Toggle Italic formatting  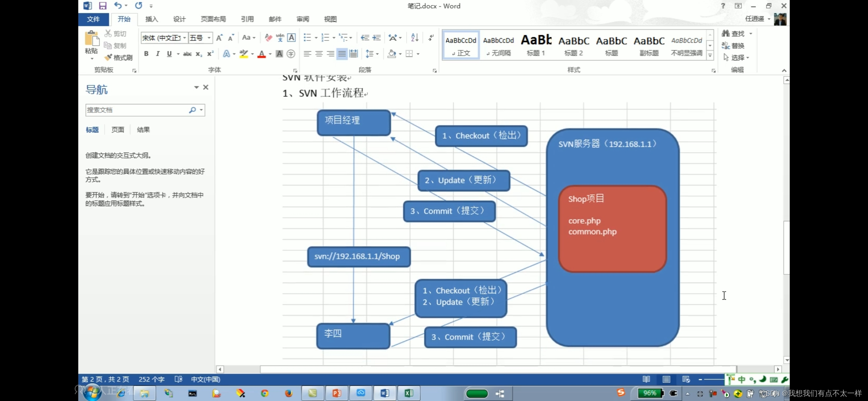tap(157, 54)
